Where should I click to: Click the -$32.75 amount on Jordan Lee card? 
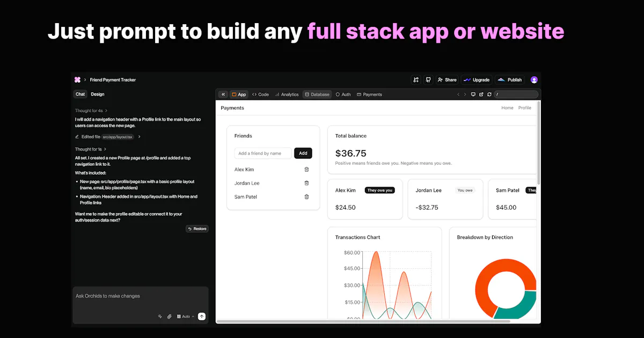427,208
